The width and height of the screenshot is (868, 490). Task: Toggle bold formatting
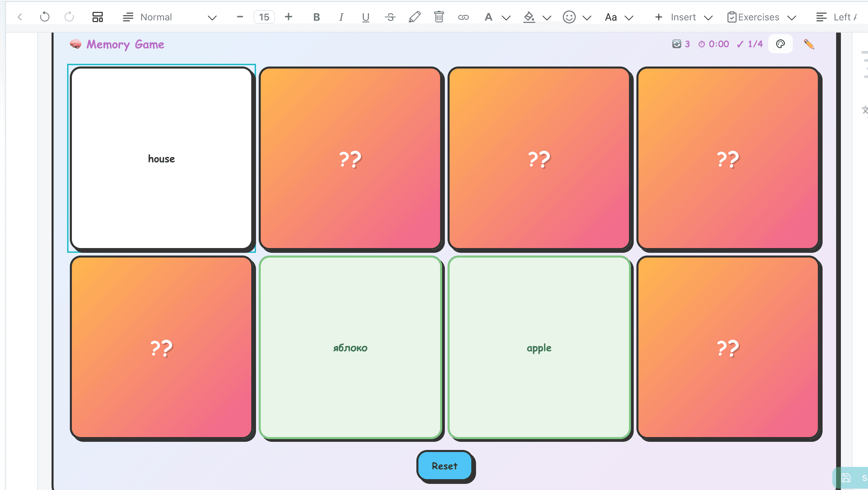click(316, 17)
